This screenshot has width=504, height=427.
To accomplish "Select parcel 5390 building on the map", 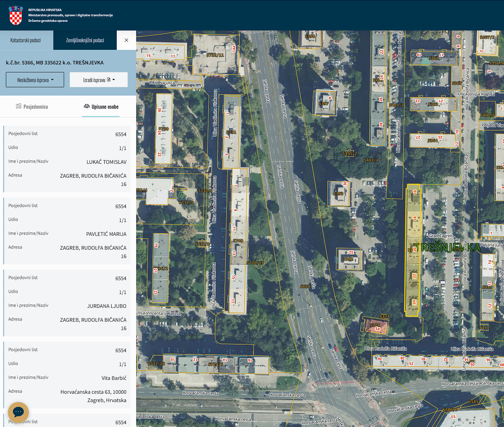I will (x=338, y=193).
